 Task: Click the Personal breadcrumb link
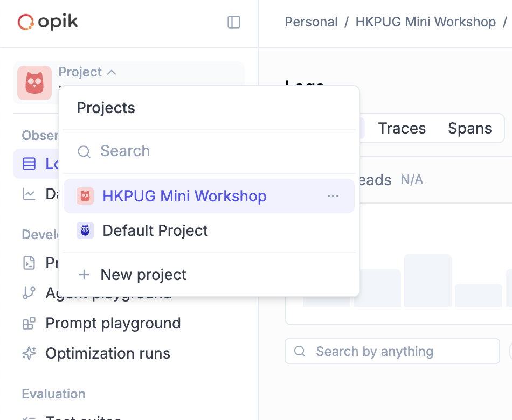click(x=311, y=22)
